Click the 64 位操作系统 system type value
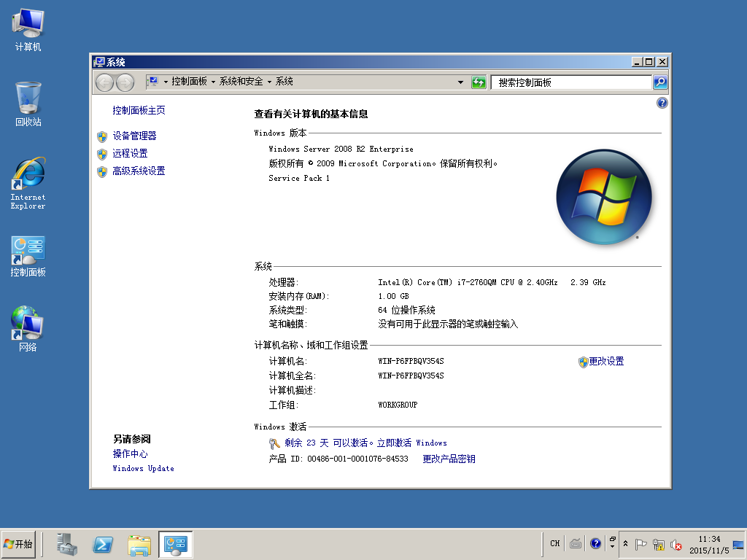747x560 pixels. click(x=406, y=310)
